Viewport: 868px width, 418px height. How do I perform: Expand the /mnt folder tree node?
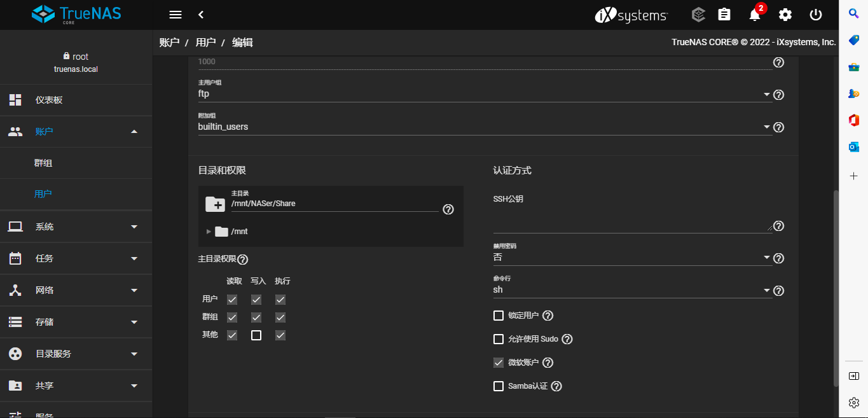209,232
